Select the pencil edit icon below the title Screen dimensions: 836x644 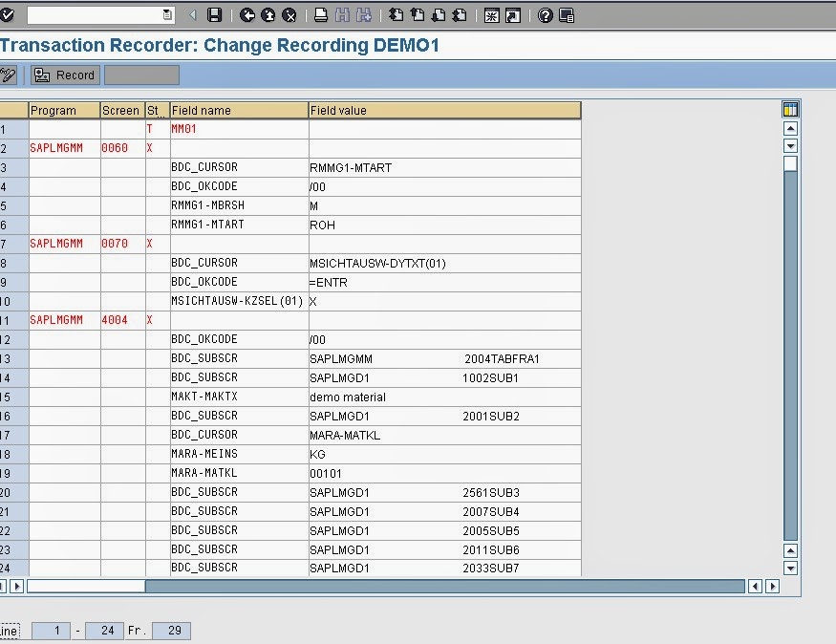coord(9,75)
